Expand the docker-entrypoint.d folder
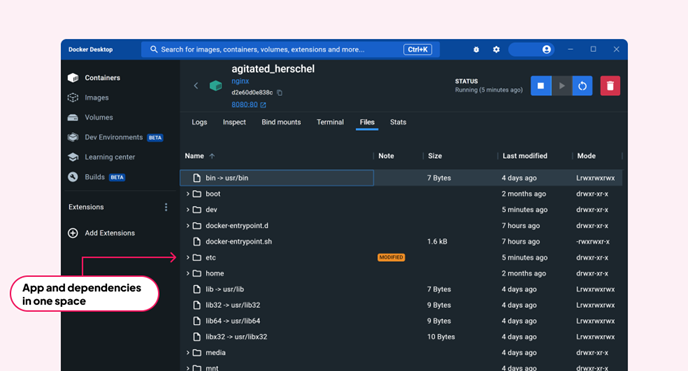The width and height of the screenshot is (688, 371). pos(188,225)
